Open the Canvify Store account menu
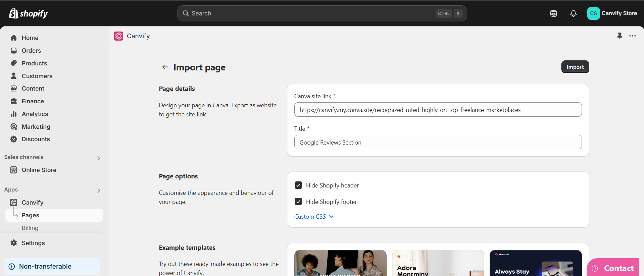 (612, 13)
